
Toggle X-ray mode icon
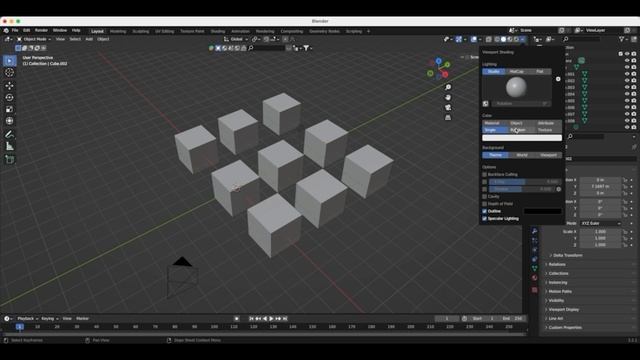pos(489,40)
